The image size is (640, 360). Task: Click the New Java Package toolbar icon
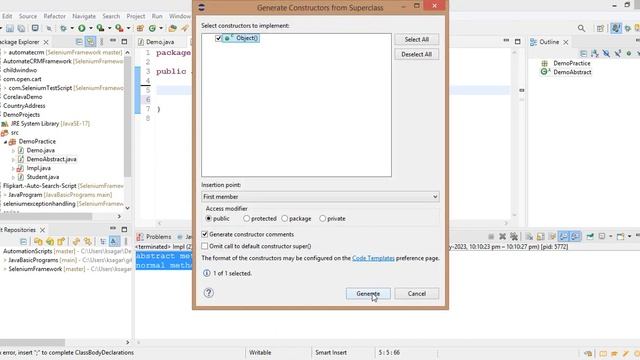tap(140, 28)
